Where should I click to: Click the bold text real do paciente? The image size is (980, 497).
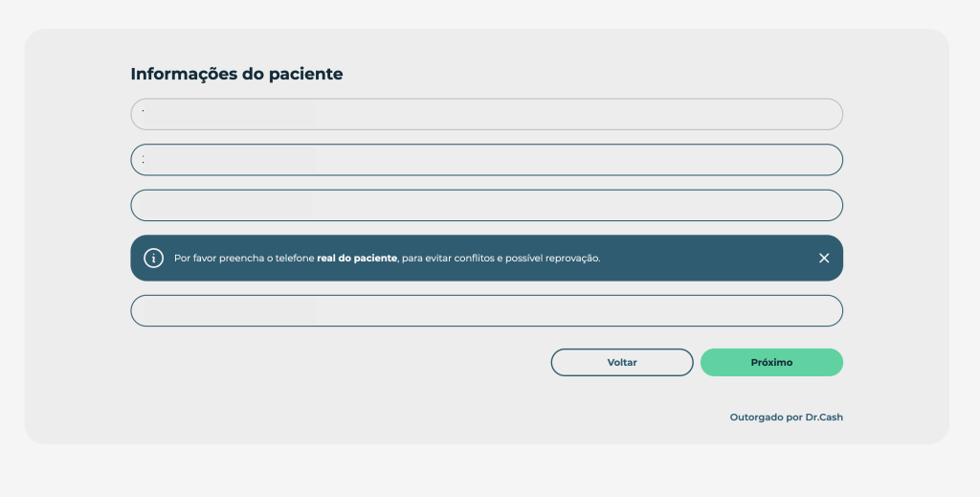point(357,259)
